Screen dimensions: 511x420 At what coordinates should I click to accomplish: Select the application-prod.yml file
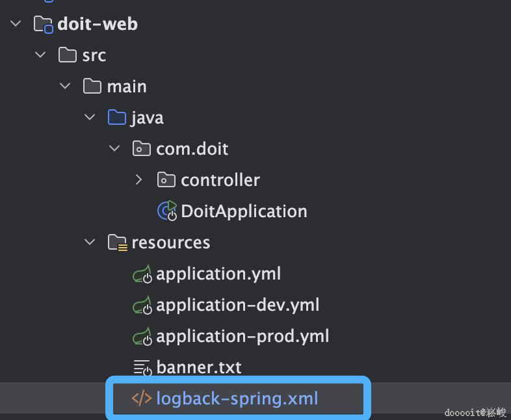coord(242,336)
